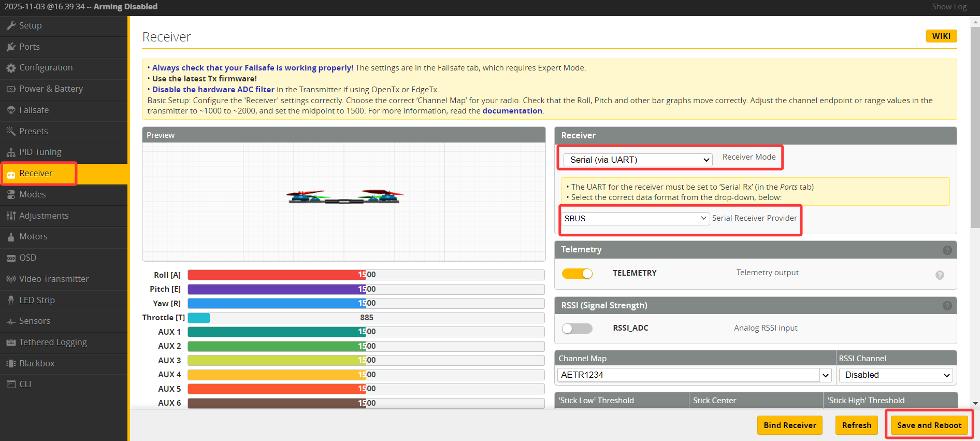Click the parachute icon beside Failsafe
This screenshot has height=441, width=980.
[x=11, y=110]
